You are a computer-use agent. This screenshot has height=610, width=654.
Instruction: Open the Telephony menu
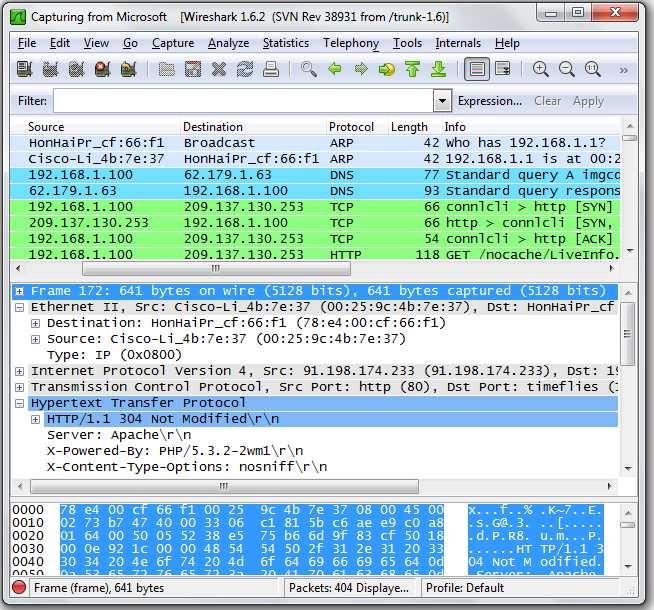pos(351,43)
